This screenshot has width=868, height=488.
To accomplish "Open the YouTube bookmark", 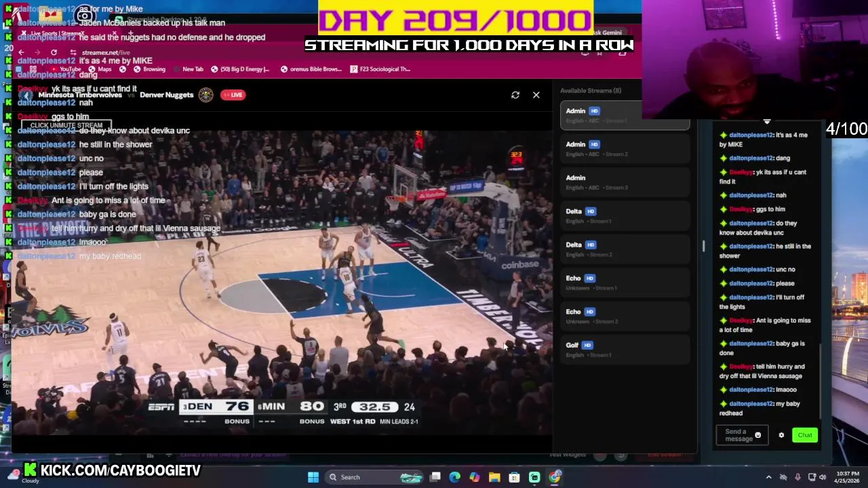I will coord(66,69).
